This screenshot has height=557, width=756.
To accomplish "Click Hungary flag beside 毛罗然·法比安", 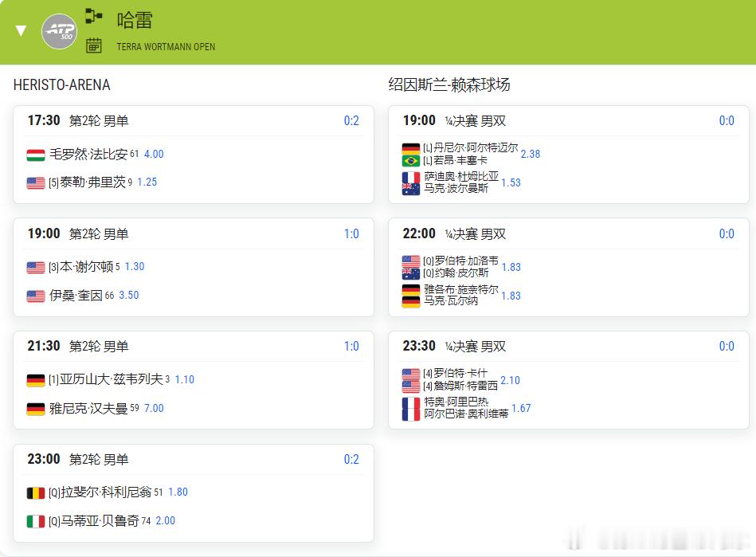I will click(36, 155).
